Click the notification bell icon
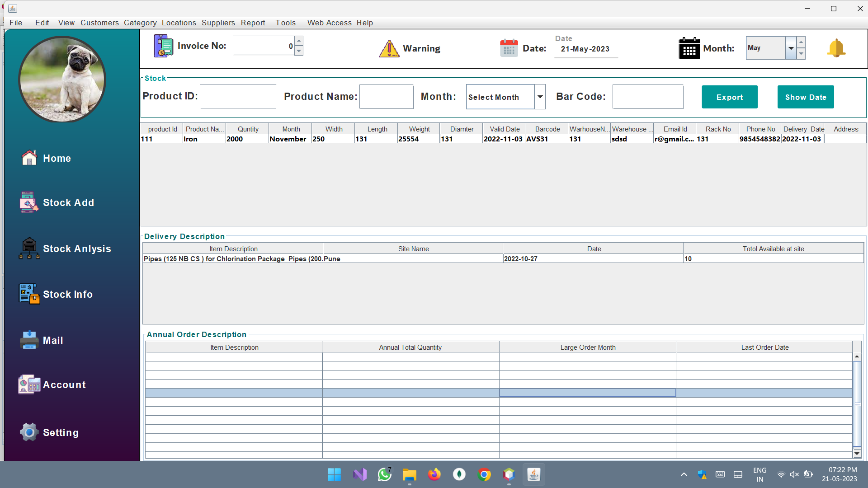 click(x=836, y=48)
